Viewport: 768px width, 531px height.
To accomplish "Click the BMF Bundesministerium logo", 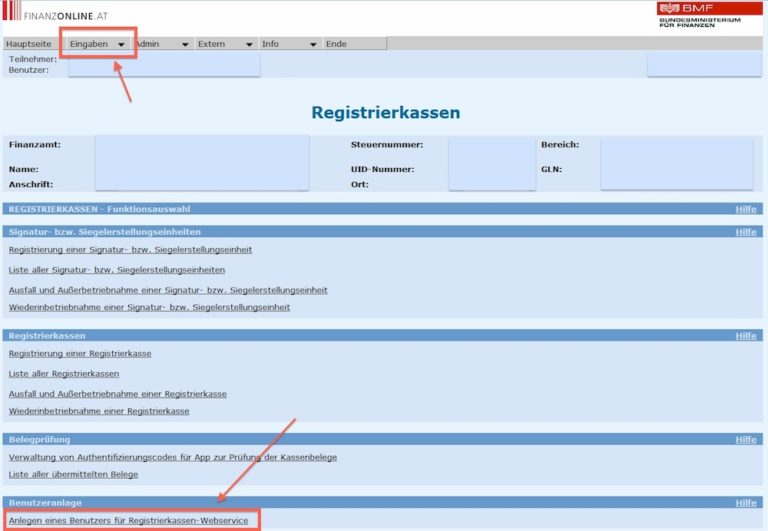I will pyautogui.click(x=709, y=15).
